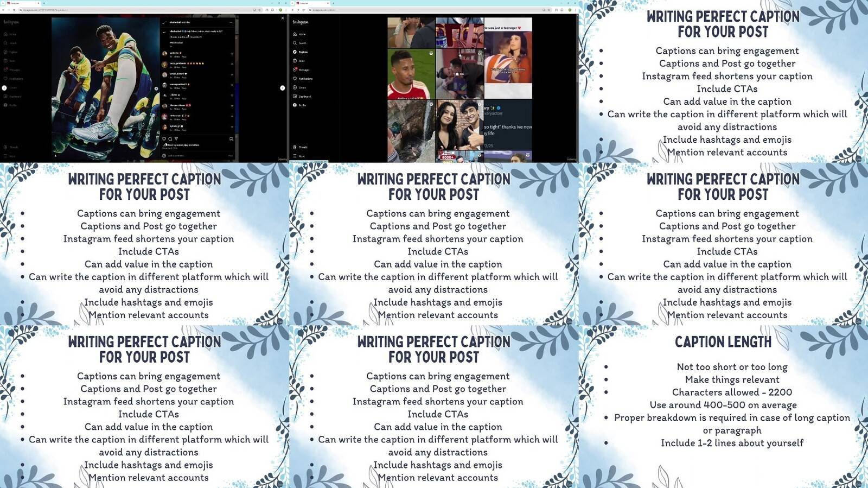The height and width of the screenshot is (488, 868).
Task: Open Dashboard icon in Explore window sidebar
Action: (295, 96)
